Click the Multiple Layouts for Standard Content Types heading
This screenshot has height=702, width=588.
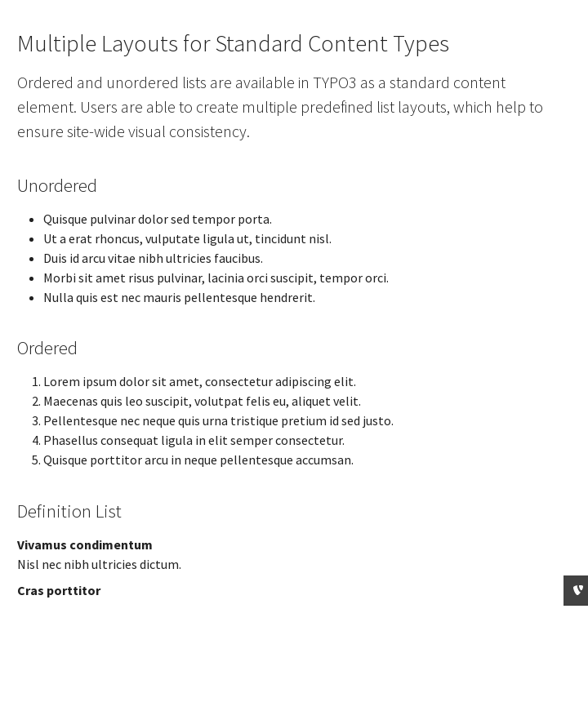[x=233, y=43]
